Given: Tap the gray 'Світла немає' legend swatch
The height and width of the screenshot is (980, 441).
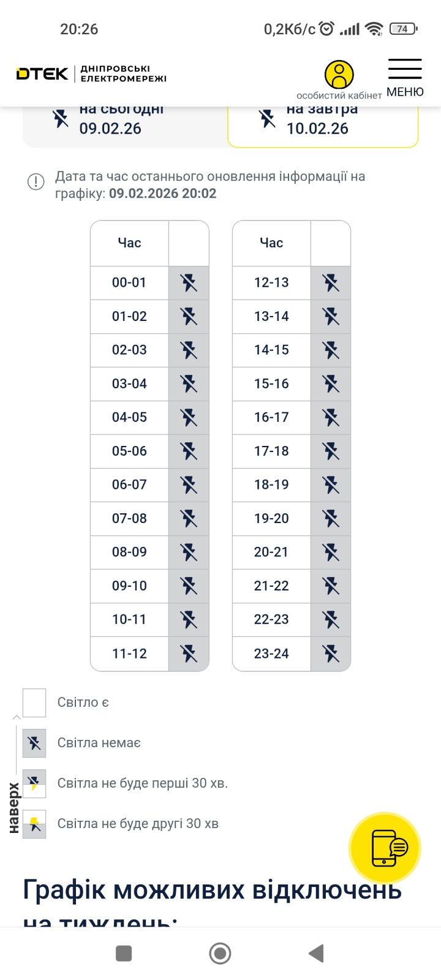Looking at the screenshot, I should [x=34, y=743].
